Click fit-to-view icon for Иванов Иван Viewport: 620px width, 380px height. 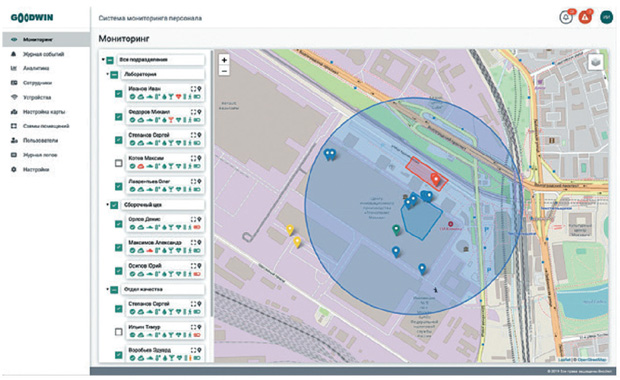193,89
